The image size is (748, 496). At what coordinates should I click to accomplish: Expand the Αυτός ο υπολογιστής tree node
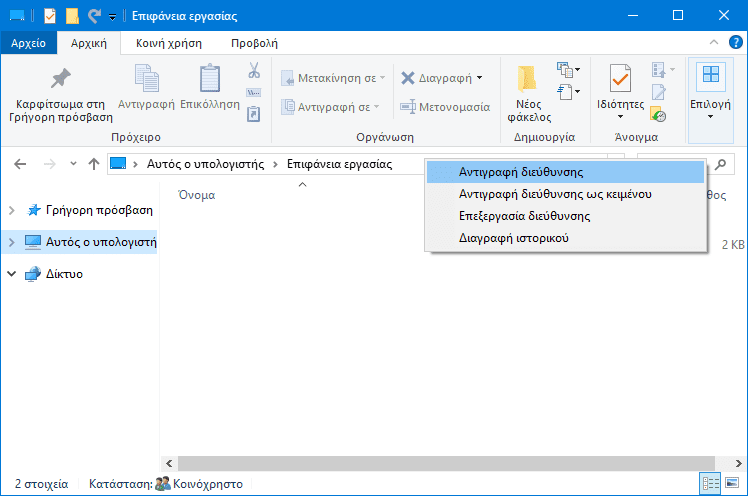12,242
